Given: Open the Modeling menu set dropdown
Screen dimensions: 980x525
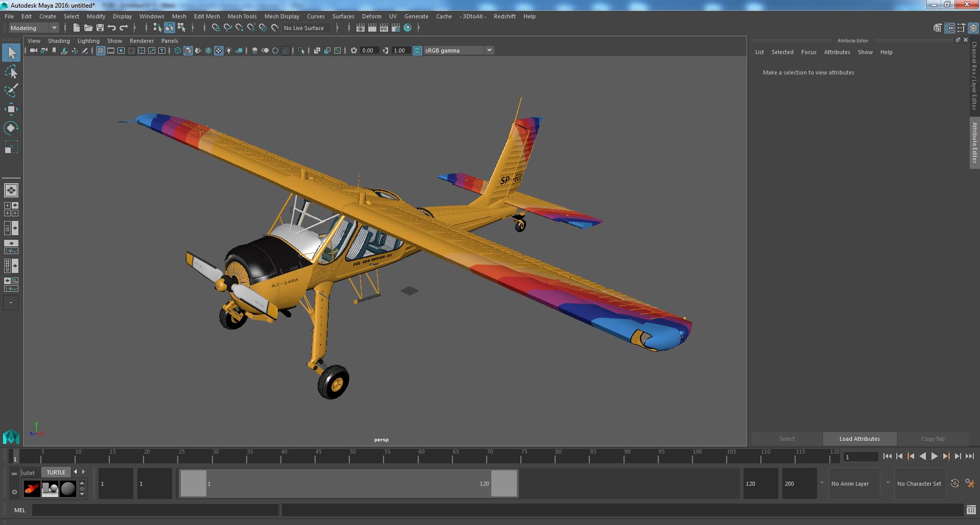Looking at the screenshot, I should (x=34, y=28).
